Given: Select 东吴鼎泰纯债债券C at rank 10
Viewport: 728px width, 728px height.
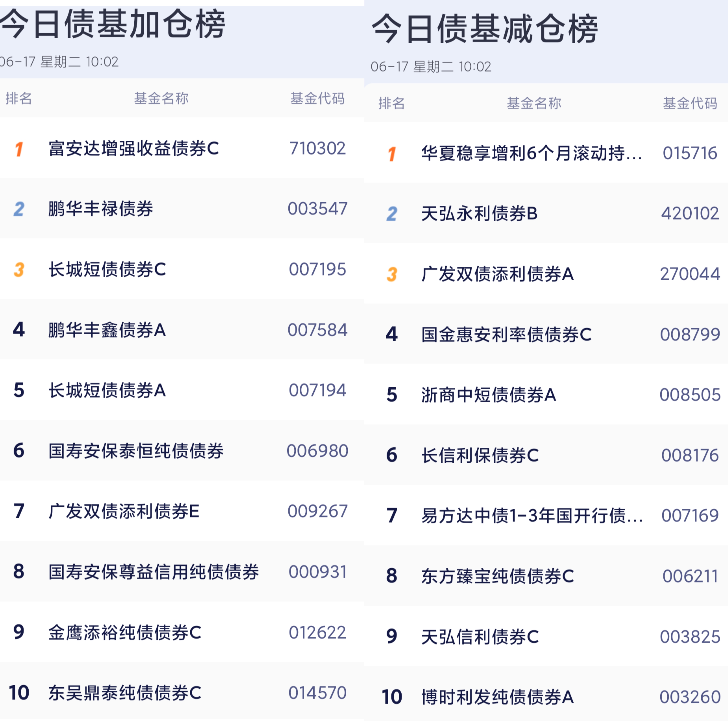Looking at the screenshot, I should (x=182, y=693).
